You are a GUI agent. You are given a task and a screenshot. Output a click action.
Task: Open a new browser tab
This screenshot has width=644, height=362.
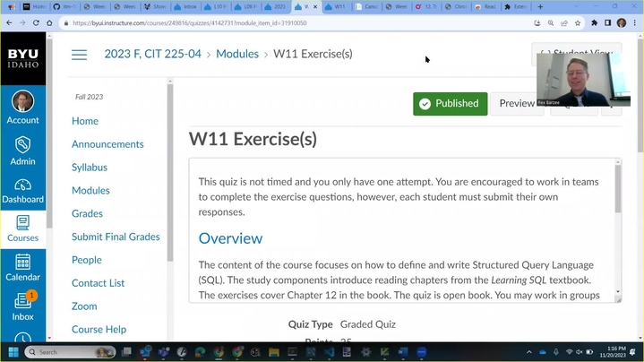point(540,6)
